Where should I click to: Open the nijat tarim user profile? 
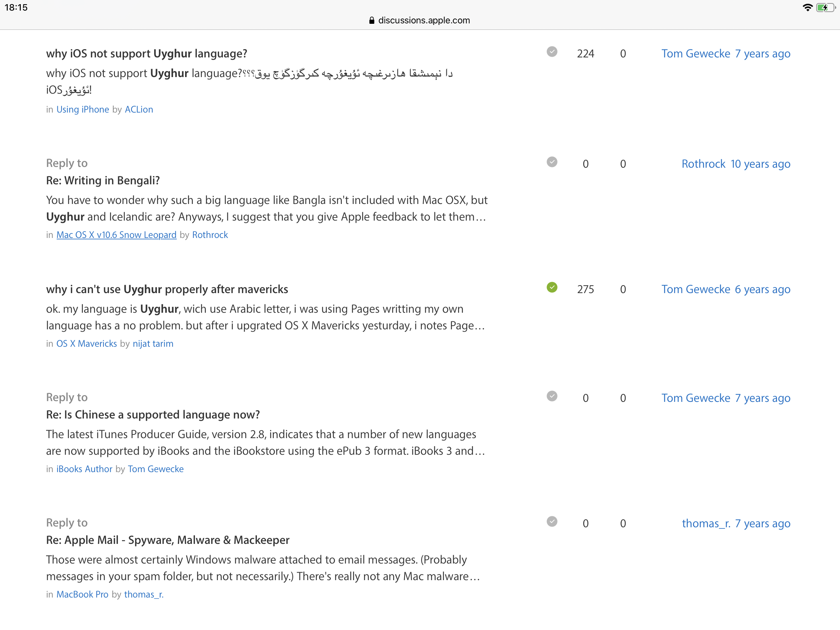pyautogui.click(x=153, y=344)
